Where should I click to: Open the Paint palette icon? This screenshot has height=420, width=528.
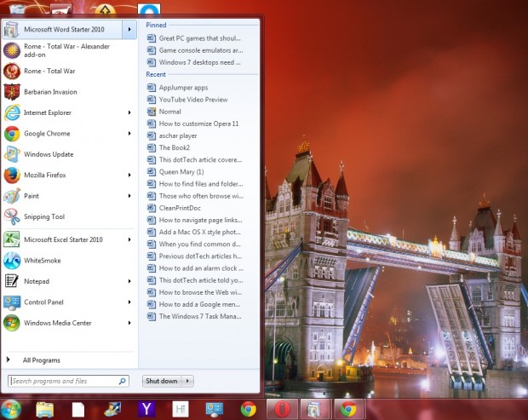pyautogui.click(x=12, y=196)
